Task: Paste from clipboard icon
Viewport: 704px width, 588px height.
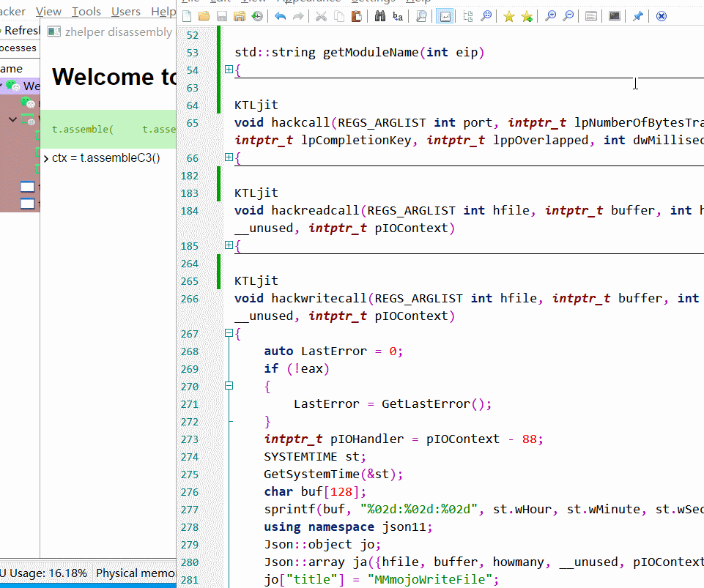Action: pyautogui.click(x=357, y=17)
